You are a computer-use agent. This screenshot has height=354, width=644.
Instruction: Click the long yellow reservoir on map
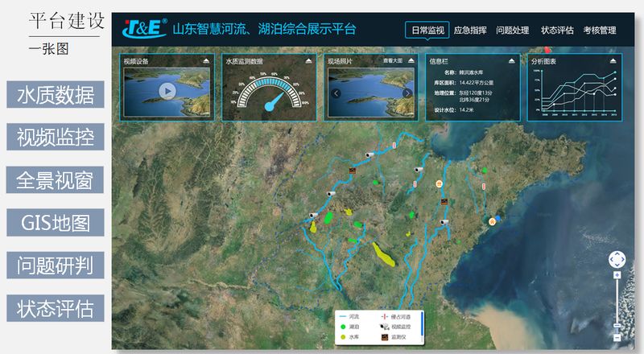point(385,255)
